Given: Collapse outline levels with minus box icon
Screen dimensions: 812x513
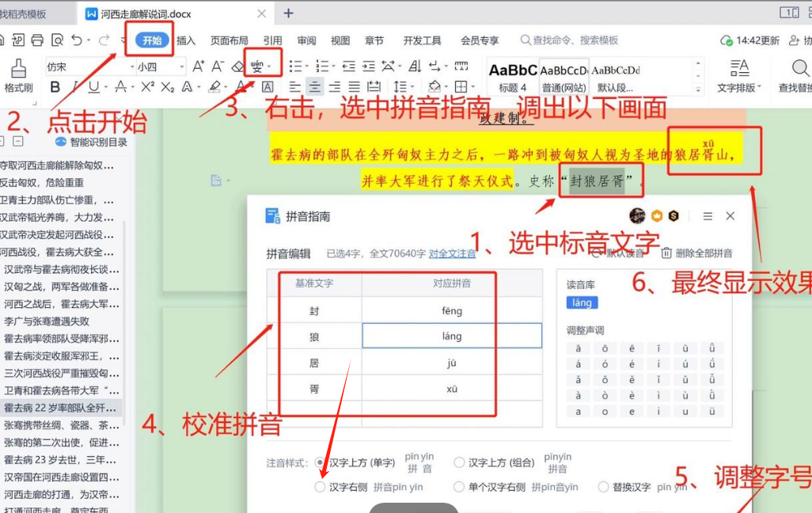Looking at the screenshot, I should click(x=18, y=141).
